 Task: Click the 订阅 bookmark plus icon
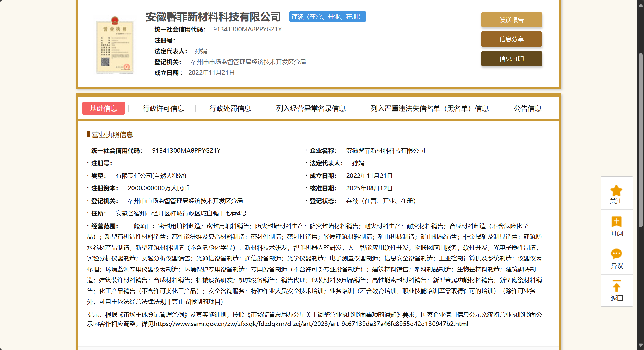616,222
